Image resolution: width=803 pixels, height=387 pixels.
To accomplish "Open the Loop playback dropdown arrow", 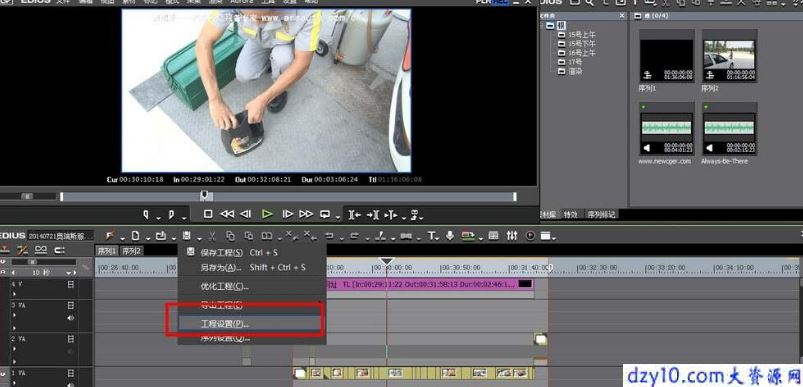I will point(337,218).
